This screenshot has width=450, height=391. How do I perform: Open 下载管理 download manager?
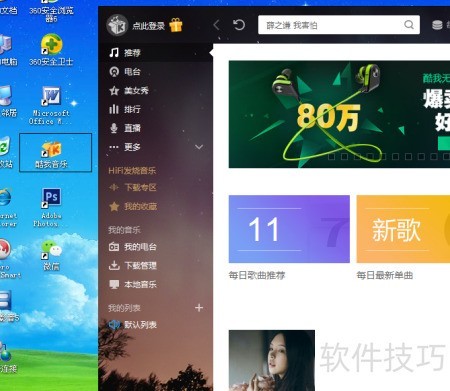pos(133,266)
